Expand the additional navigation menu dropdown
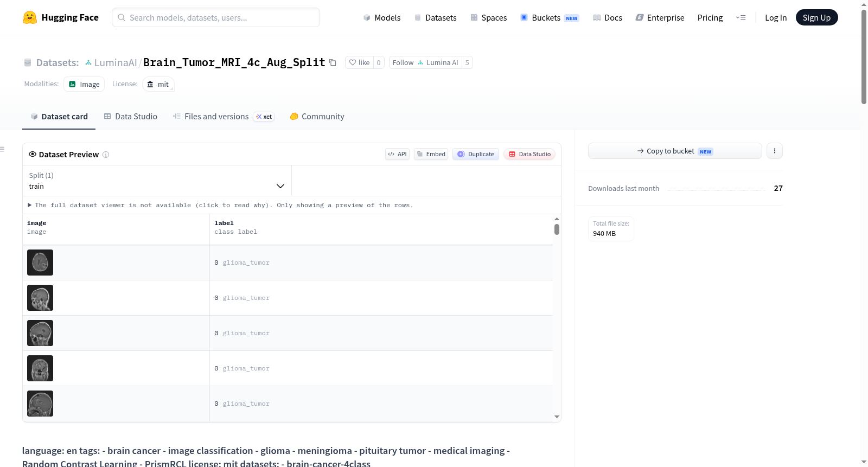The image size is (868, 467). [x=741, y=17]
